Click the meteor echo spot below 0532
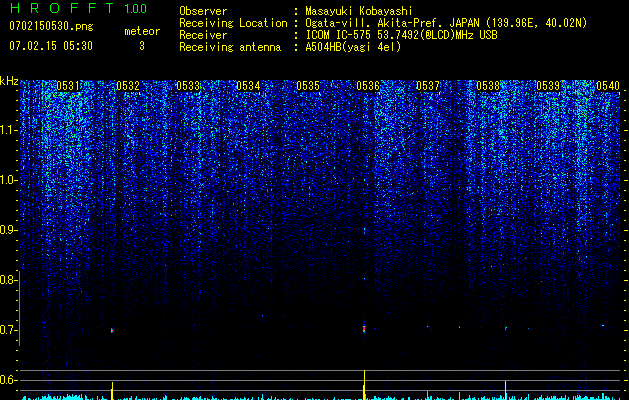629x400 pixels. coord(112,331)
